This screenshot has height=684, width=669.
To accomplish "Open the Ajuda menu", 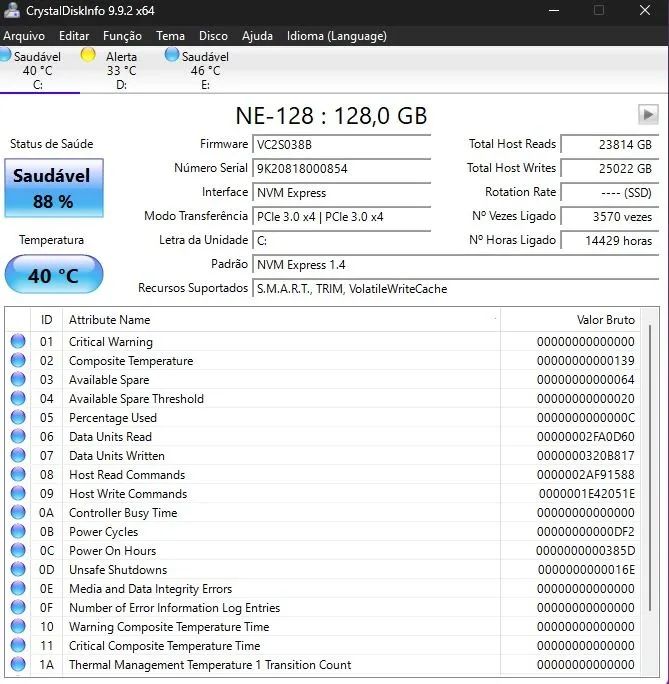I will click(x=257, y=36).
